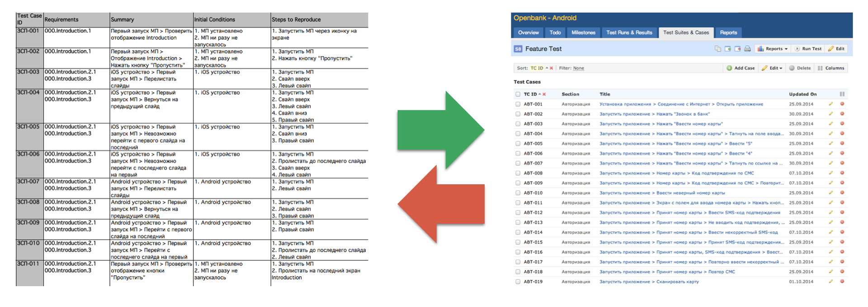Screen dimensions: 868x307
Task: Check the checkbox for ABT-003
Action: click(x=518, y=124)
